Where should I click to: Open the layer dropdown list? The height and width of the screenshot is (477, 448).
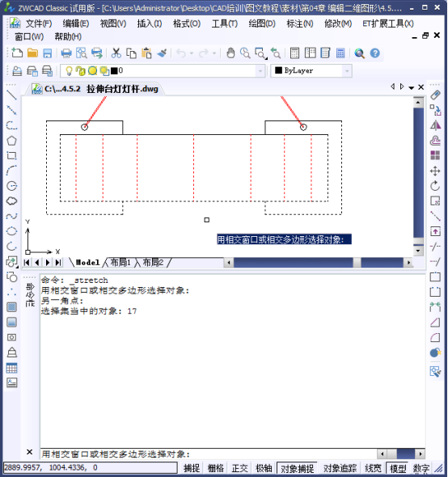coord(260,71)
